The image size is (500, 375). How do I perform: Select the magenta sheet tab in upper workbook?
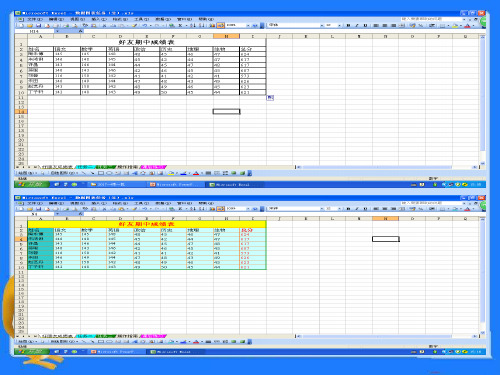point(153,167)
